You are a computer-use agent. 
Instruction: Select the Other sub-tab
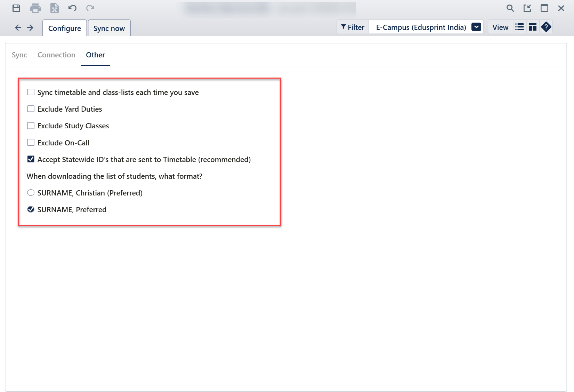tap(96, 55)
